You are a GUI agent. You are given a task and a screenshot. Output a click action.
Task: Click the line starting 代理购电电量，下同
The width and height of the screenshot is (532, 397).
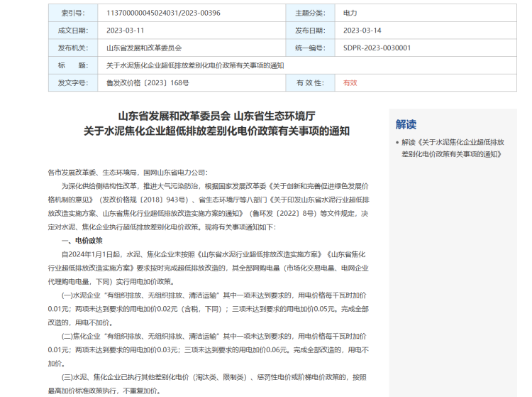click(111, 281)
